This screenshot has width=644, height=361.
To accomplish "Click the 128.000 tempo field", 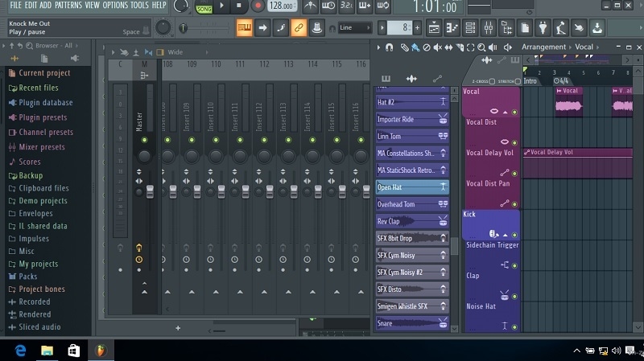I will pyautogui.click(x=283, y=6).
